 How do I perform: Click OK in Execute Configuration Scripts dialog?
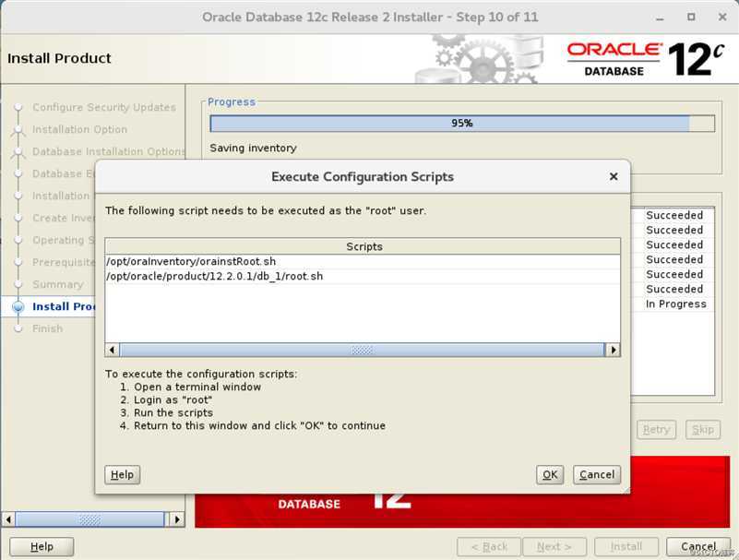click(x=550, y=474)
